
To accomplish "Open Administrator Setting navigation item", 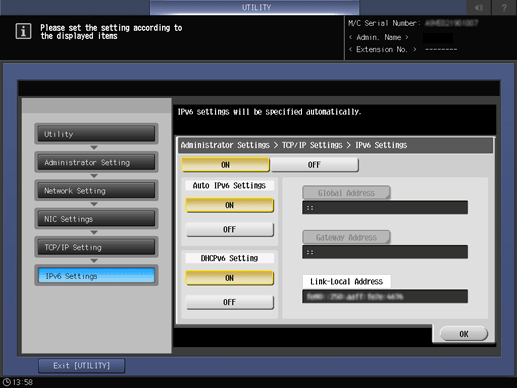I will coord(96,162).
